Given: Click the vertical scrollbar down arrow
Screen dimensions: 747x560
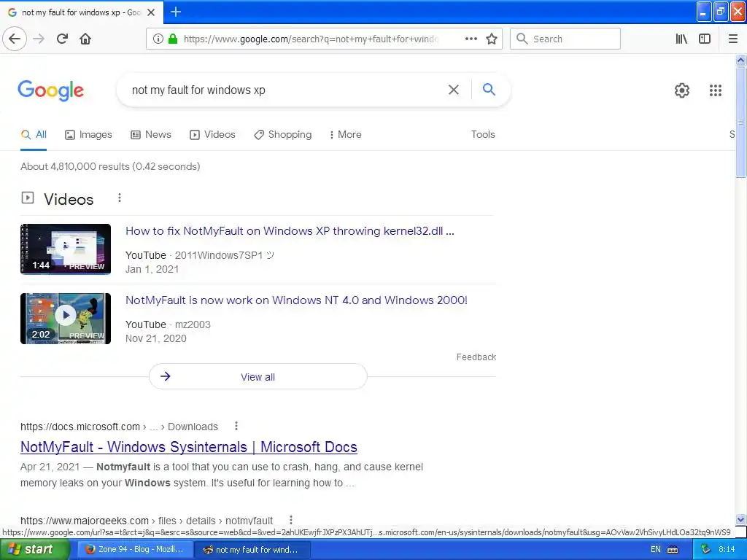Looking at the screenshot, I should pos(740,519).
